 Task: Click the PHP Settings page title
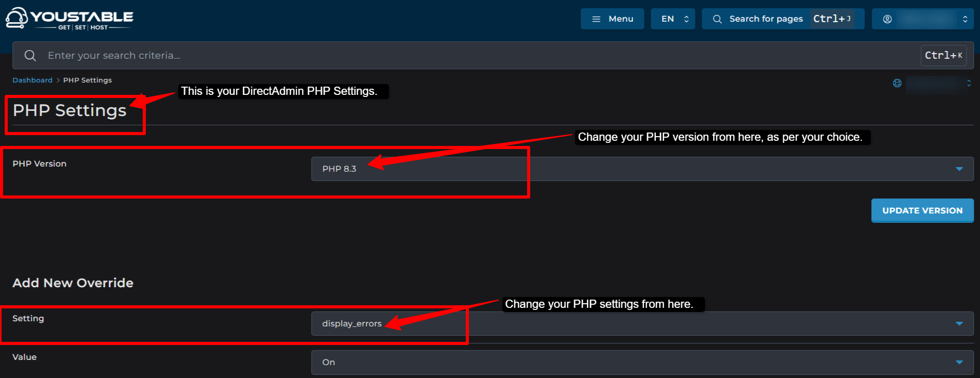point(70,110)
